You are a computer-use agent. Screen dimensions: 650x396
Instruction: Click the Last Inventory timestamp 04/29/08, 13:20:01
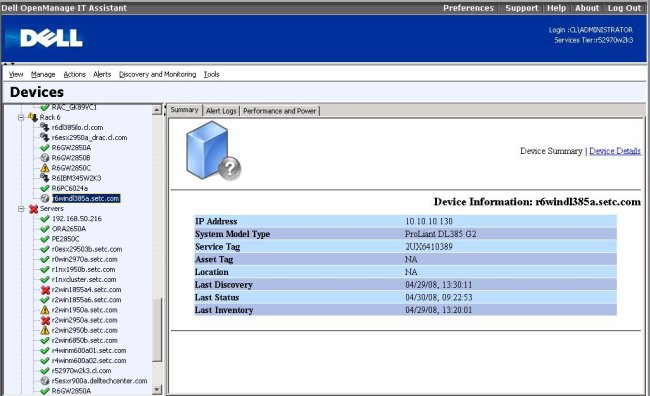tap(439, 310)
